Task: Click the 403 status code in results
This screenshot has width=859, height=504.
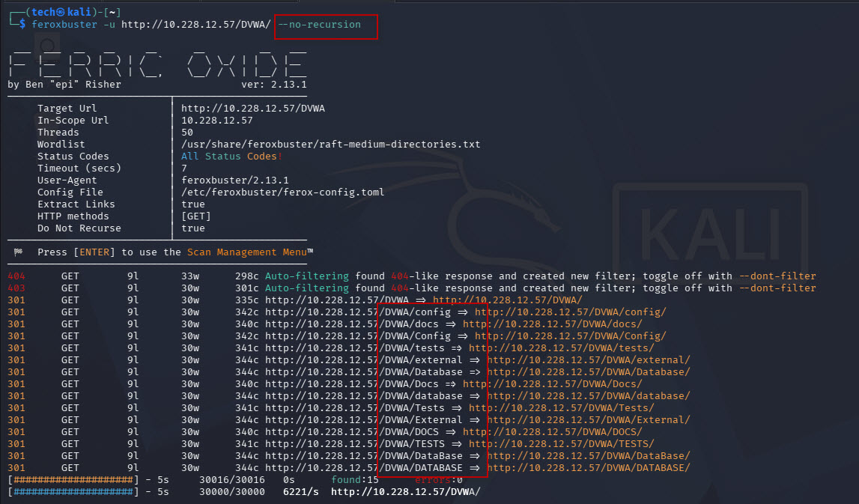Action: point(16,288)
